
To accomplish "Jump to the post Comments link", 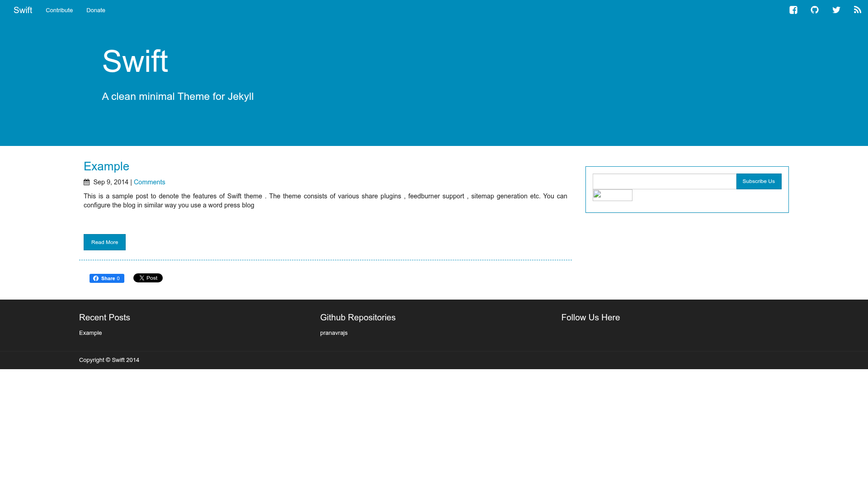I will [150, 182].
